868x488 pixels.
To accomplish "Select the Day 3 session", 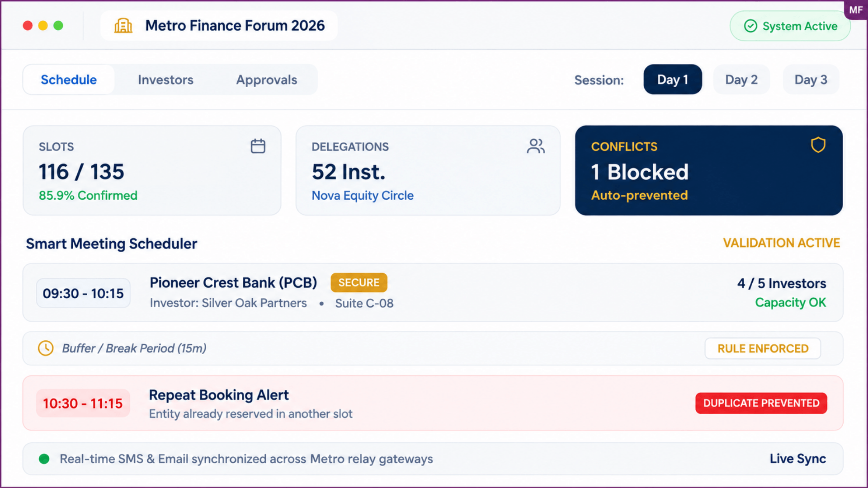I will (811, 80).
